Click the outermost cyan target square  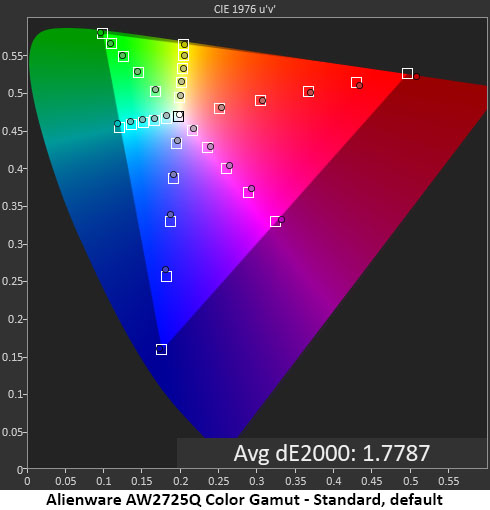pyautogui.click(x=119, y=127)
